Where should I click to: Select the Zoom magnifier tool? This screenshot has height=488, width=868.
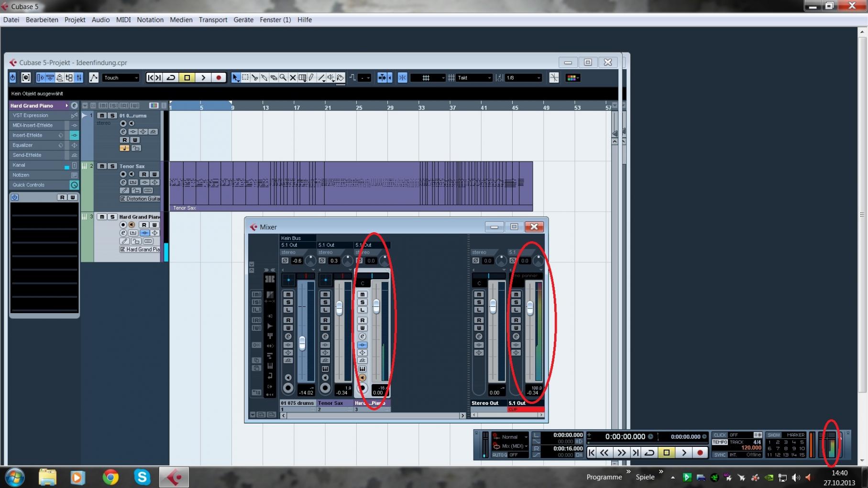[283, 77]
